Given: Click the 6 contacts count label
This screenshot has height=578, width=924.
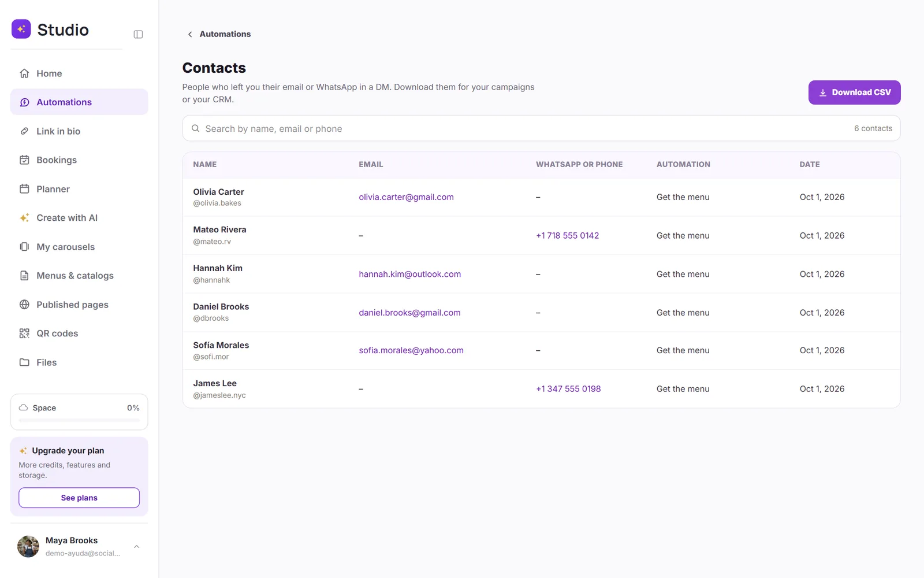Looking at the screenshot, I should click(x=873, y=128).
